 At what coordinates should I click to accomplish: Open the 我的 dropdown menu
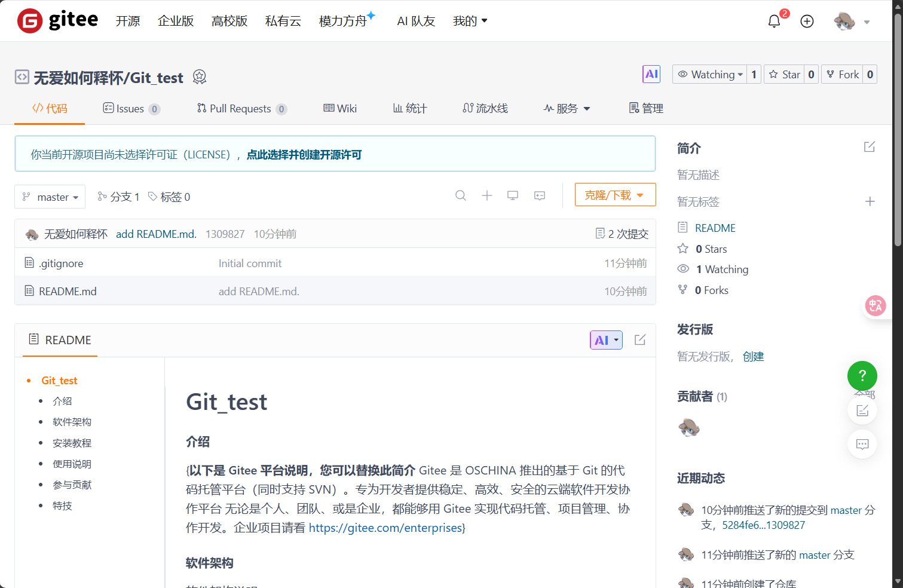(x=470, y=21)
